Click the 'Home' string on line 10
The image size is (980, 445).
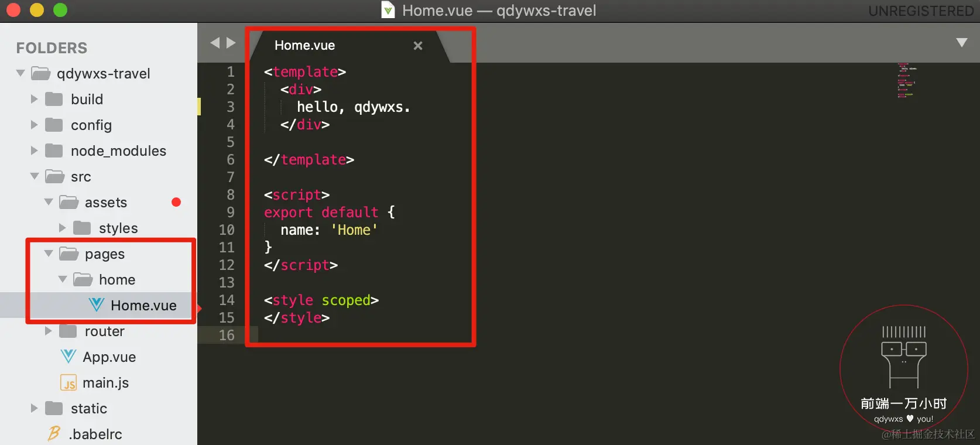[x=354, y=230]
